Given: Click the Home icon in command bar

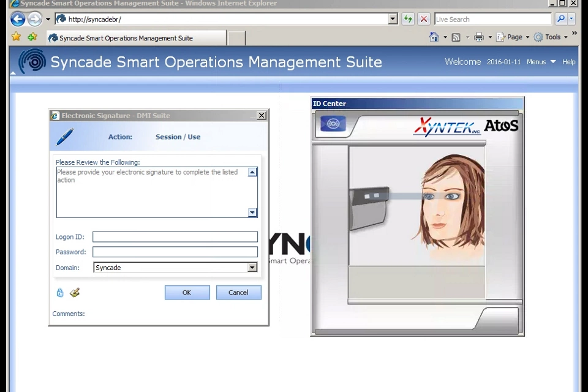Looking at the screenshot, I should pos(434,37).
